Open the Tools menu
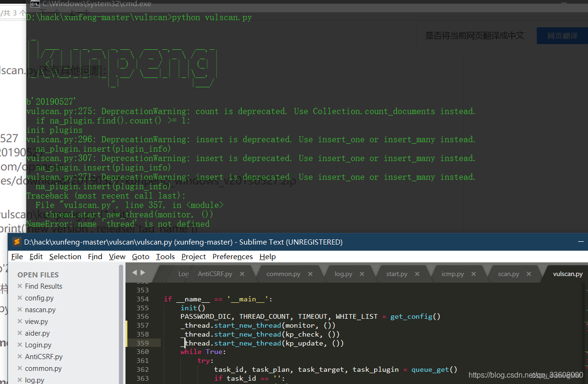 click(x=165, y=256)
